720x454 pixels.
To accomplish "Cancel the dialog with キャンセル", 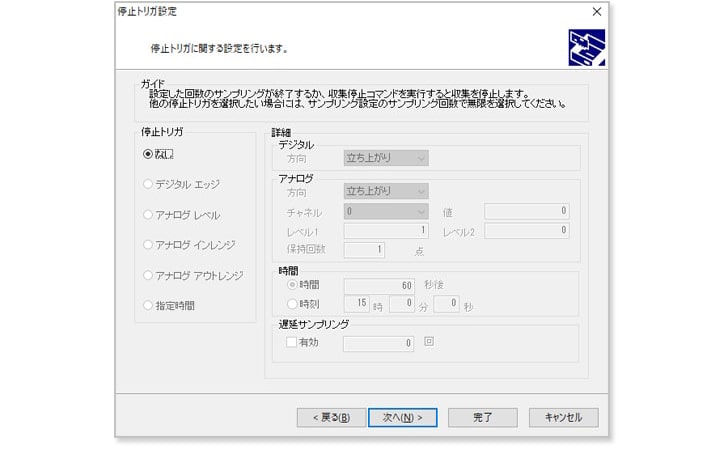I will pos(563,417).
